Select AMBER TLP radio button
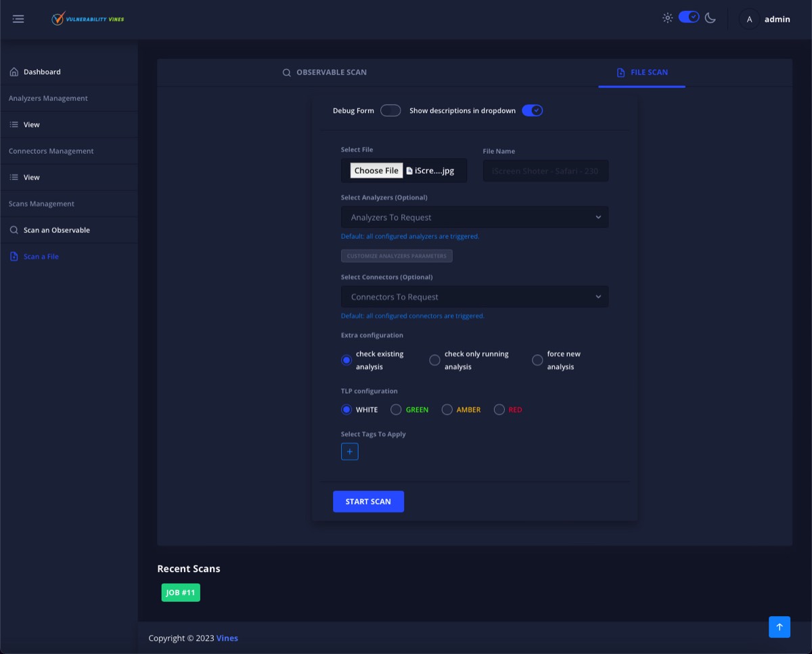The height and width of the screenshot is (654, 812). click(x=447, y=410)
